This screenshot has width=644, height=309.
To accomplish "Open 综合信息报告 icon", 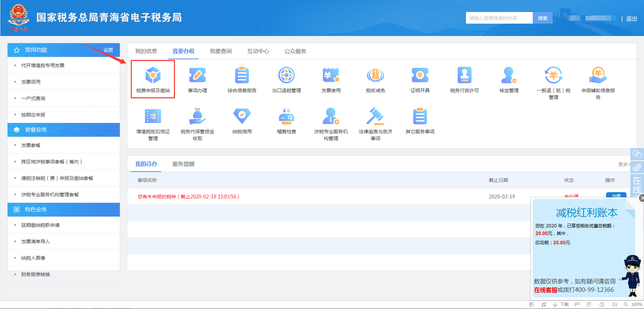I will point(242,75).
